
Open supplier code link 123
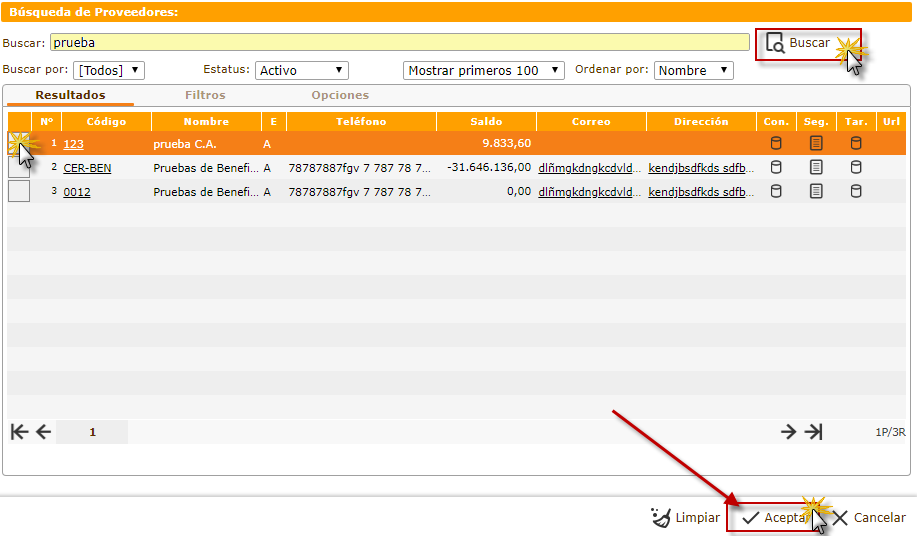pos(74,144)
